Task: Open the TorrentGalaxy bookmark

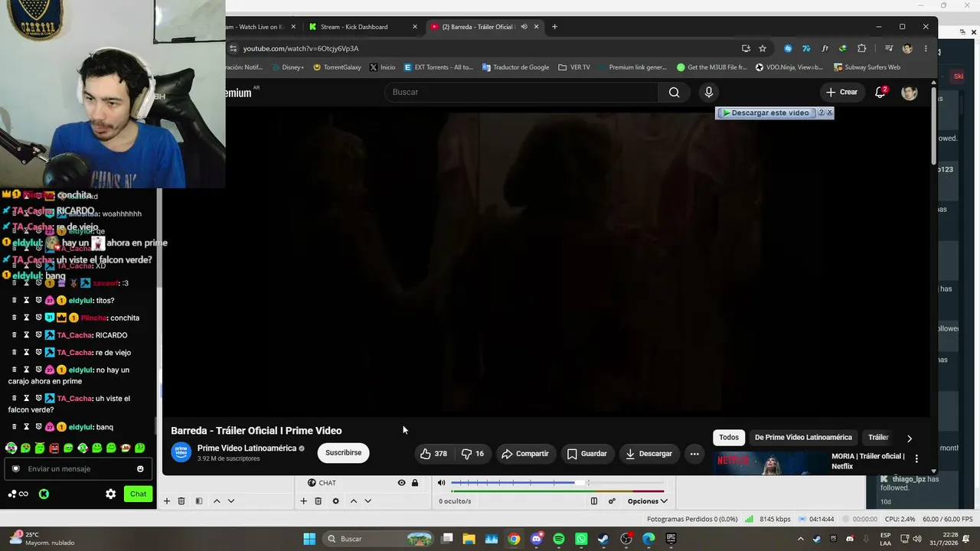Action: pyautogui.click(x=337, y=67)
